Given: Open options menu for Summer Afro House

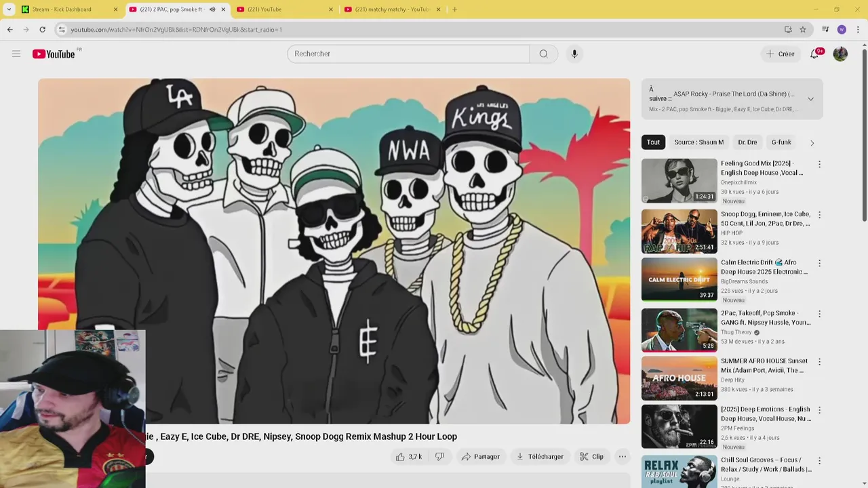Looking at the screenshot, I should pyautogui.click(x=819, y=362).
